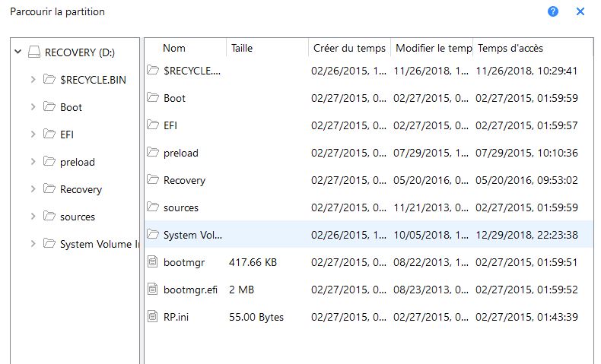Select EFI in the left tree
This screenshot has height=364, width=601.
pyautogui.click(x=67, y=135)
